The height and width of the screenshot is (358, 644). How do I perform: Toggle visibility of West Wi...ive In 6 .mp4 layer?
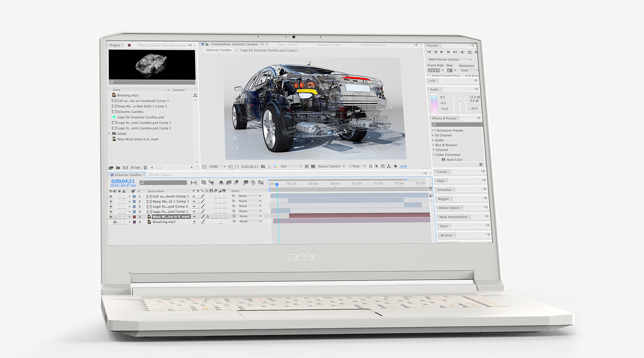111,217
